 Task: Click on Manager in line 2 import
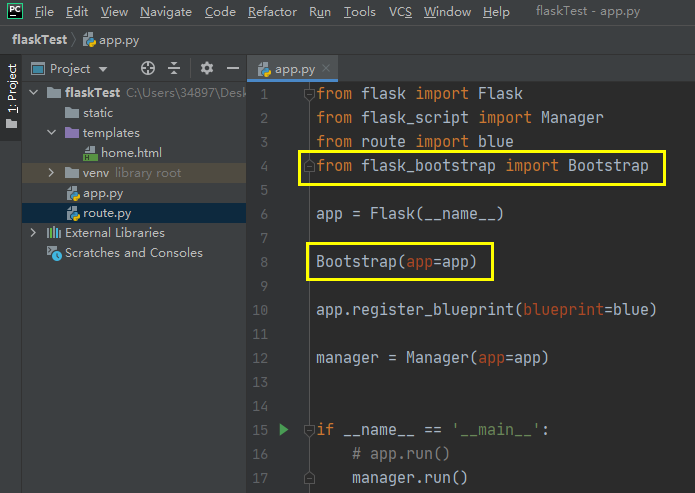(x=572, y=118)
